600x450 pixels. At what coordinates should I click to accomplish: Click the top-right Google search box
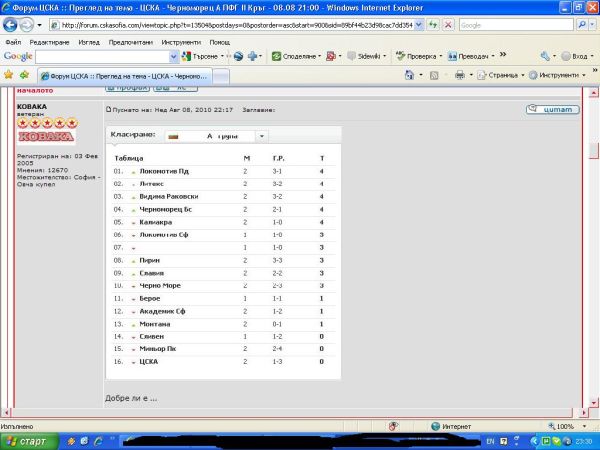(516, 25)
